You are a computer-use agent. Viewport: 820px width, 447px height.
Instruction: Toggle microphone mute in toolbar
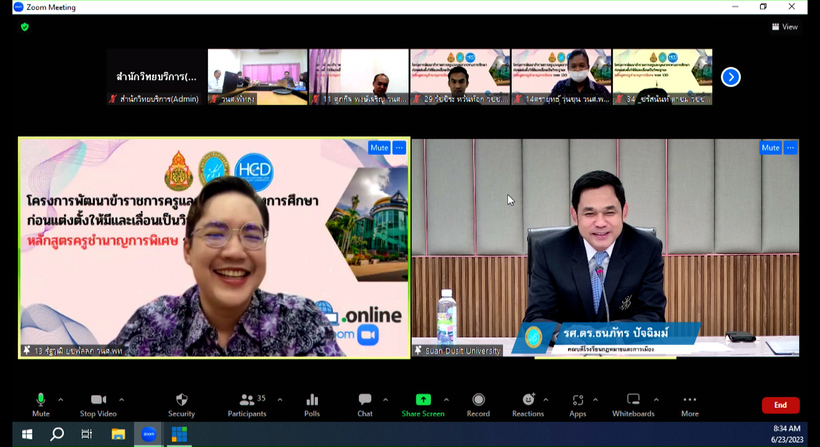point(41,404)
